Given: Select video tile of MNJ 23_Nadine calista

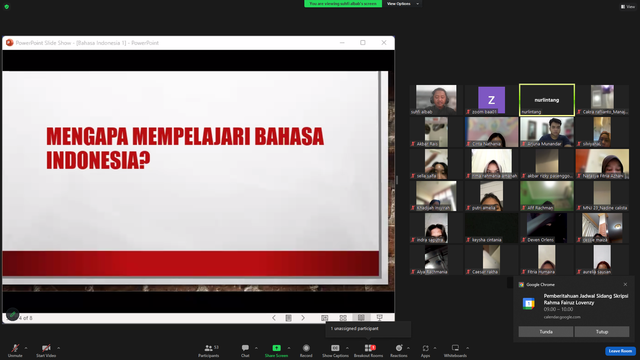Looking at the screenshot, I should coord(602,196).
